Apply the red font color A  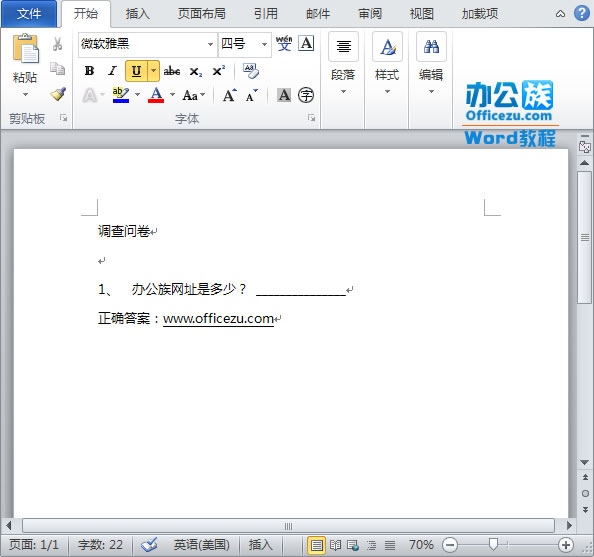tap(156, 95)
